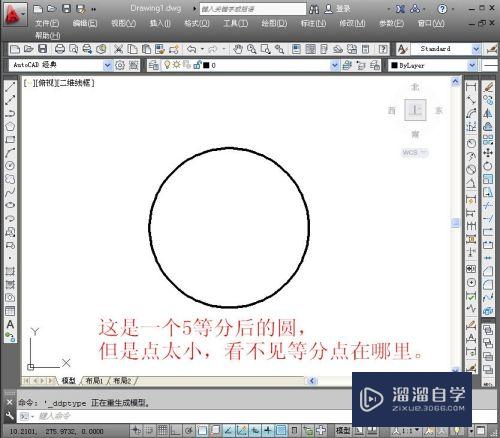Select the Mirror tool in Modify toolbar
This screenshot has height=438, width=500.
tap(488, 113)
